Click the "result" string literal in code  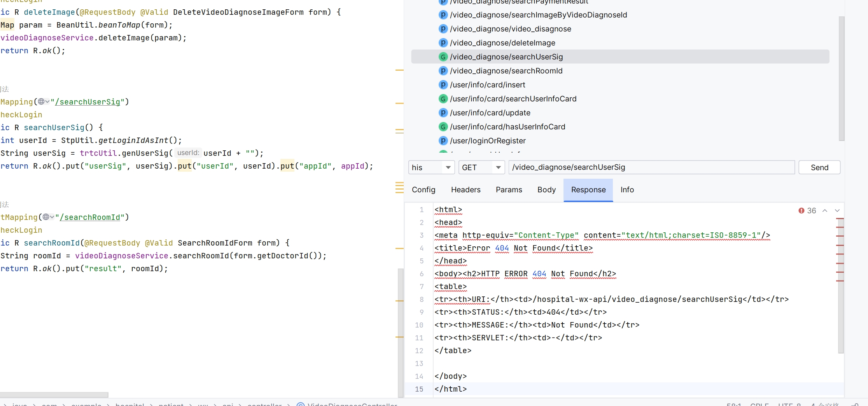point(103,268)
